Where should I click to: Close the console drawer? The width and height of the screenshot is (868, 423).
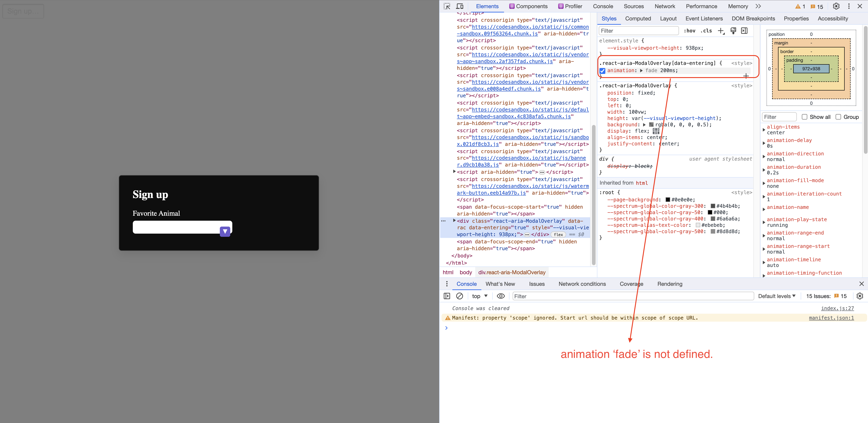861,284
